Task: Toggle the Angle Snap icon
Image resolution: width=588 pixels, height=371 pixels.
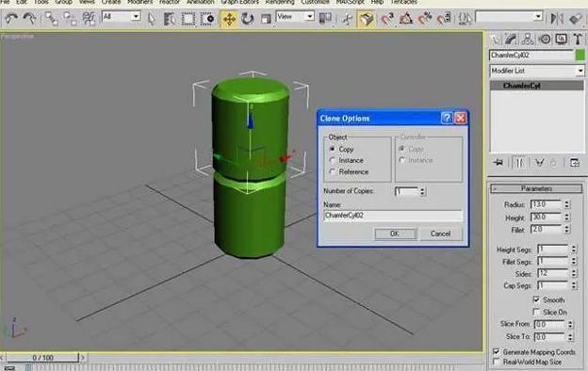Action: click(x=406, y=18)
